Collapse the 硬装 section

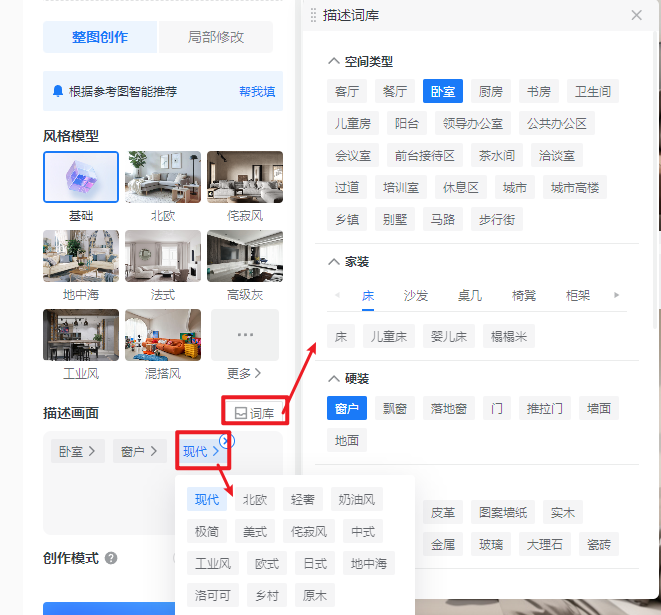click(x=333, y=379)
